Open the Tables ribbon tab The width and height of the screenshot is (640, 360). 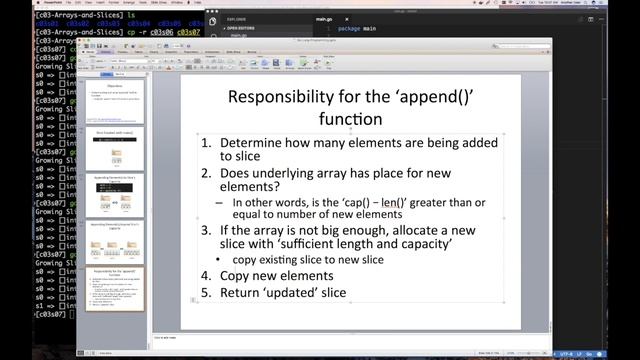(x=139, y=52)
